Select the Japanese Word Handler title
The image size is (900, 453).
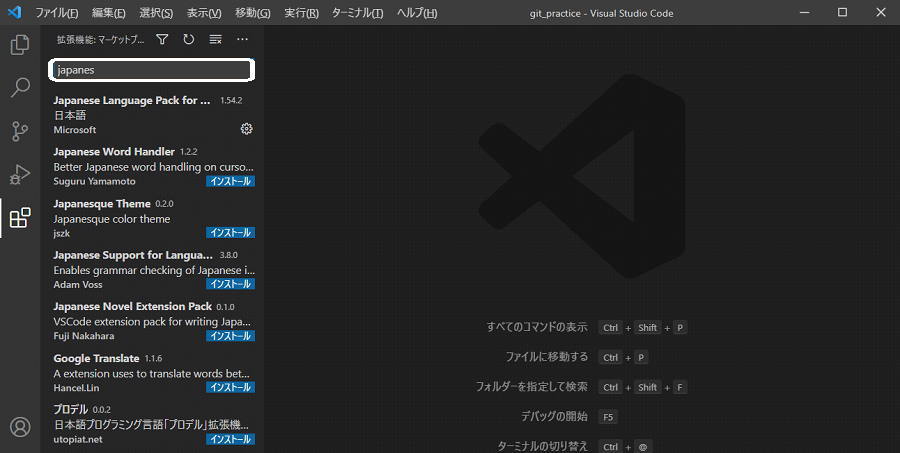114,152
